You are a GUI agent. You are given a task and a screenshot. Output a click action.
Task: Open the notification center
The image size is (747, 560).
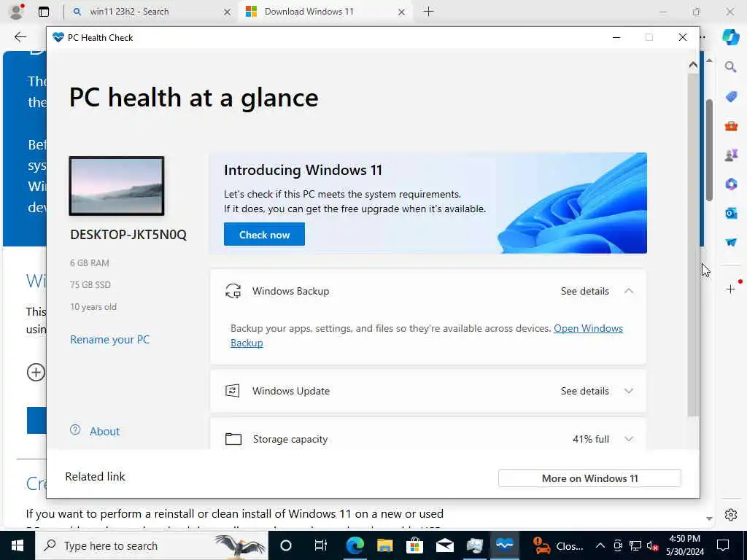coord(723,545)
